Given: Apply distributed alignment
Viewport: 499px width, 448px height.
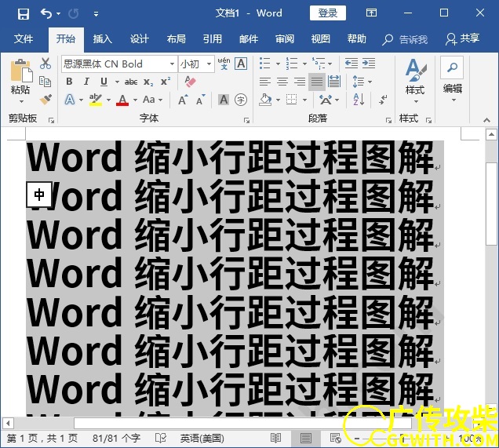Looking at the screenshot, I should [334, 82].
